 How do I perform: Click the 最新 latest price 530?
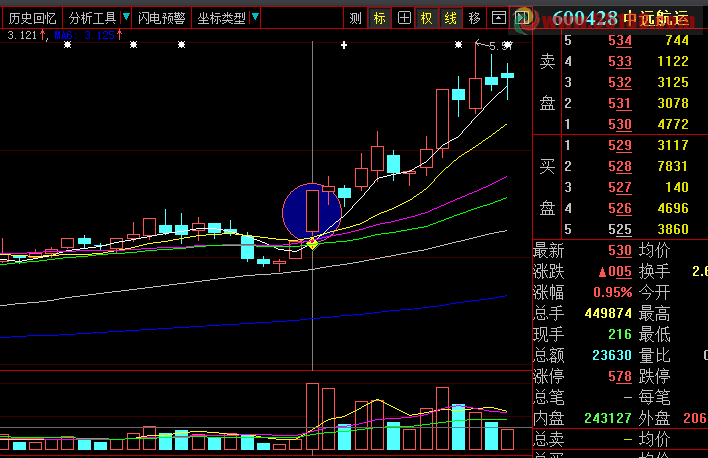point(620,251)
